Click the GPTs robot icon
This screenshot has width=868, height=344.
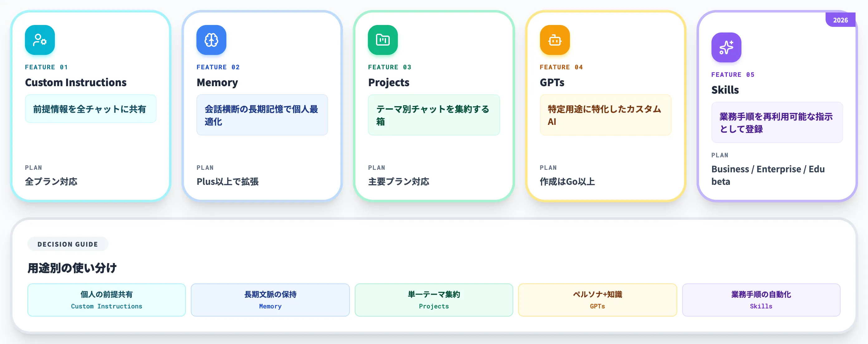coord(555,40)
